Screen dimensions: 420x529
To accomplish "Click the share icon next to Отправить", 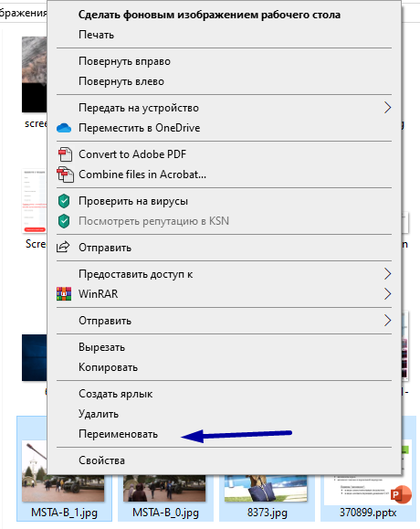I will [x=63, y=248].
